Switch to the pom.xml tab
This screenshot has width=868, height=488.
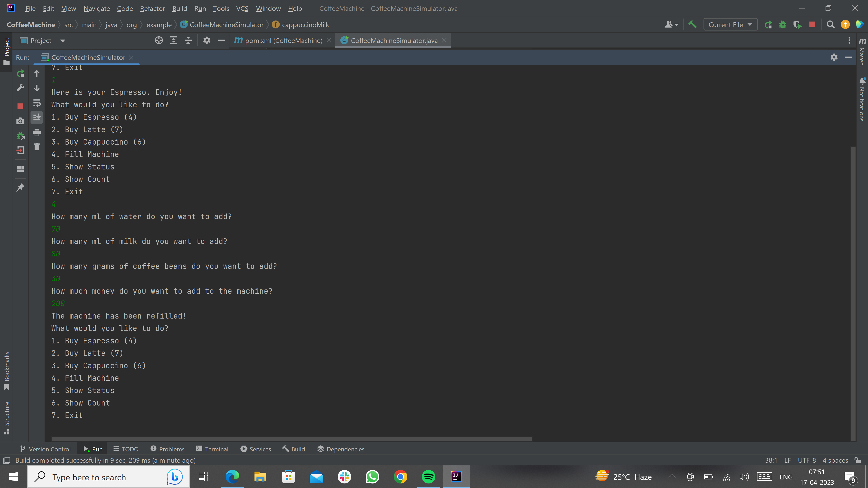(283, 40)
